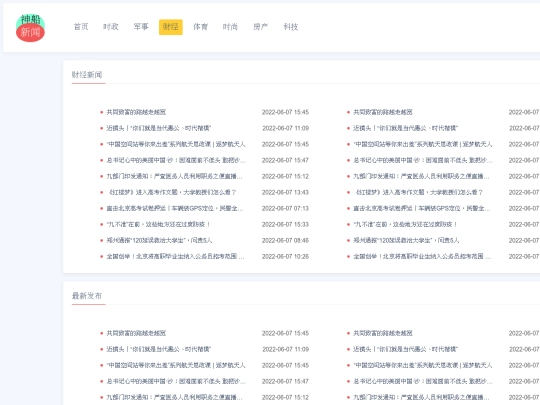Open 总书记心中的美丽中国 headline in 最新发布 right column

(x=423, y=381)
